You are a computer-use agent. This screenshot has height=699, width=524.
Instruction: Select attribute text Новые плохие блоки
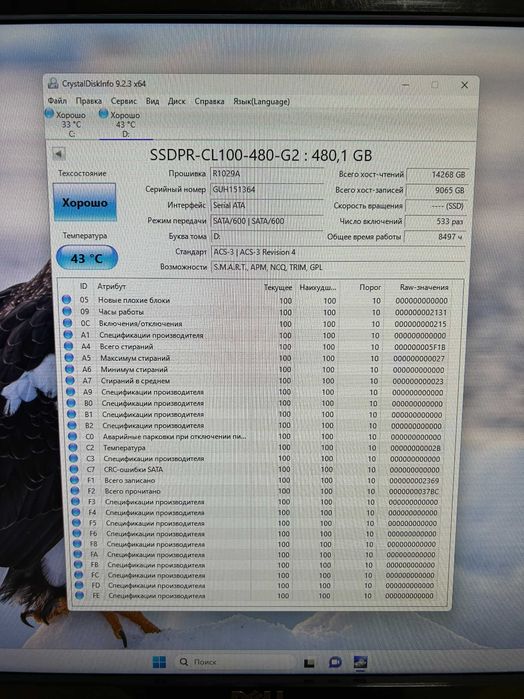tap(134, 300)
